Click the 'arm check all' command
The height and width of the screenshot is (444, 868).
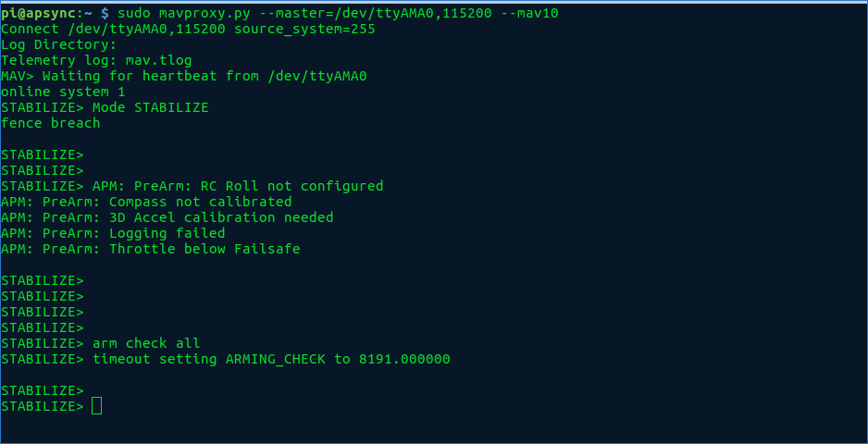(x=146, y=343)
